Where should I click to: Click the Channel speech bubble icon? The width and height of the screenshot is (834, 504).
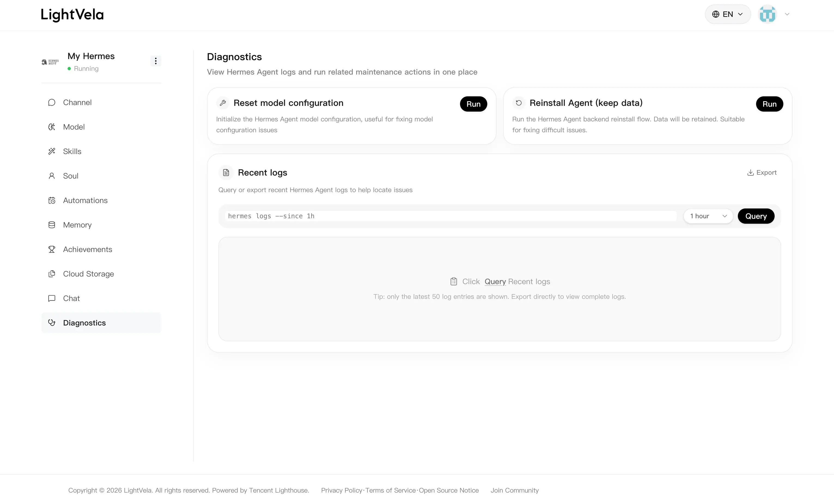51,103
